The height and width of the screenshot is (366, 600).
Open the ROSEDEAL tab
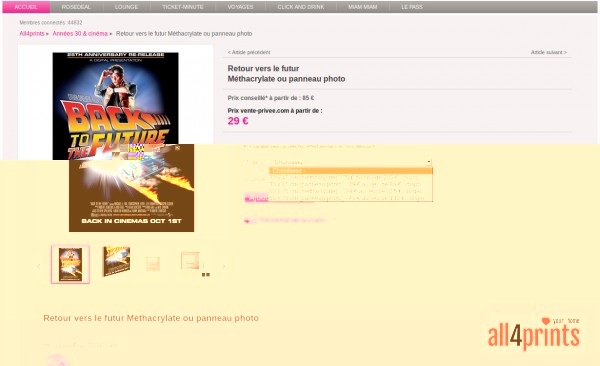coord(76,7)
